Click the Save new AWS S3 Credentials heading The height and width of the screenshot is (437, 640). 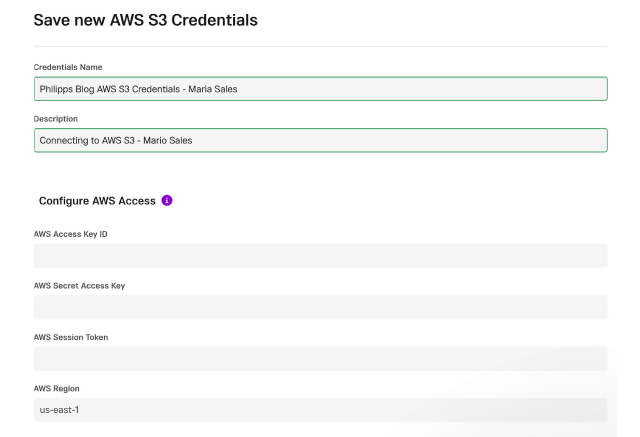coord(146,20)
